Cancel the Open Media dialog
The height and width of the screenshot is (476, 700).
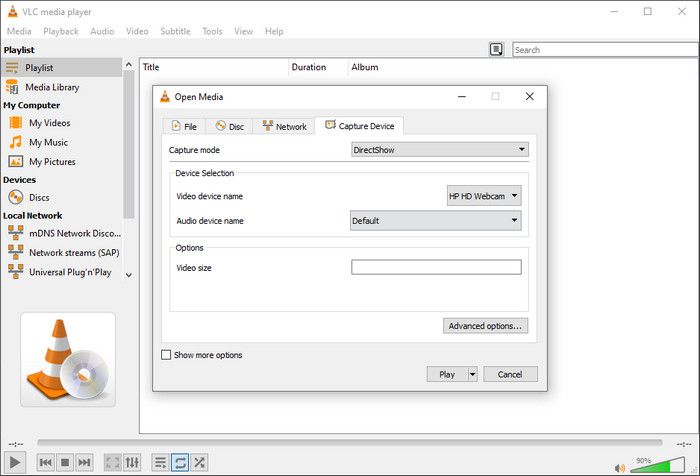(510, 374)
